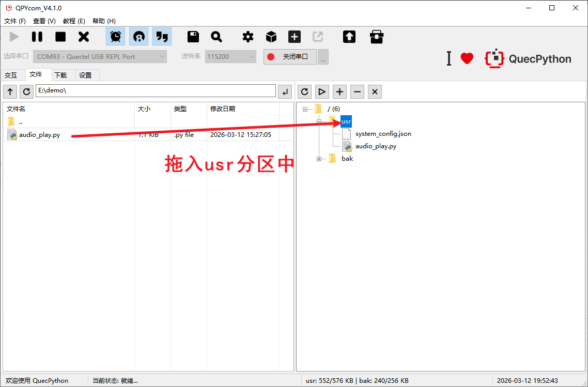The width and height of the screenshot is (588, 387).
Task: Open the COM93 serial port dropdown
Action: (x=101, y=56)
